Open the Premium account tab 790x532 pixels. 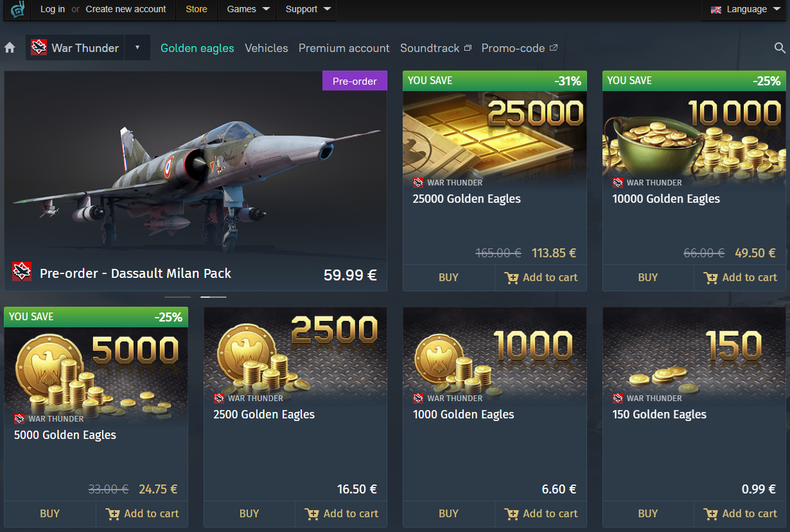344,48
